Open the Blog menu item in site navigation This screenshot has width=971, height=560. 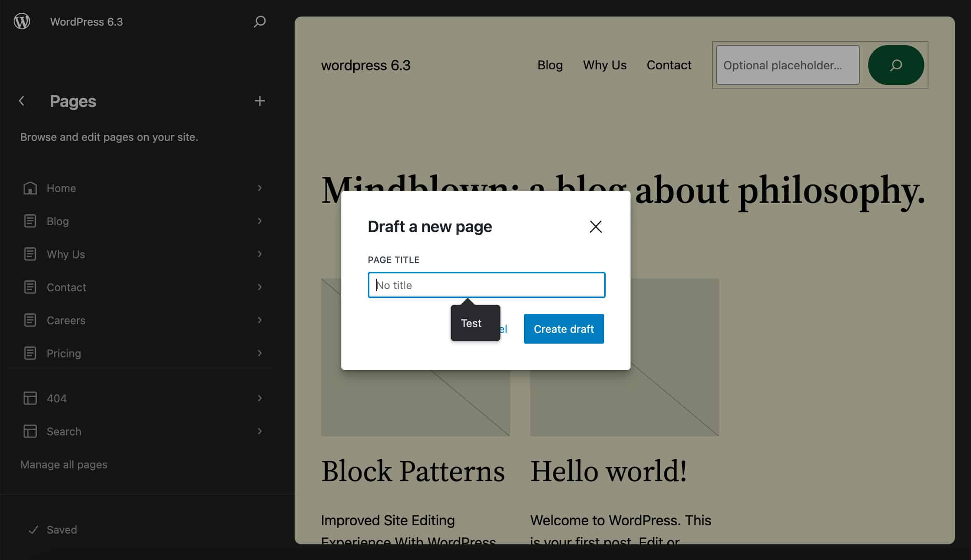pos(550,65)
